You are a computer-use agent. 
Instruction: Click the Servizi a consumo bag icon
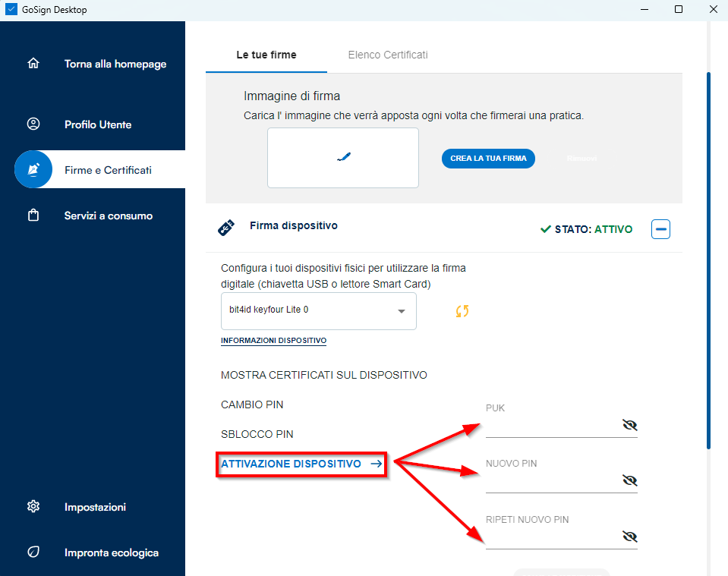click(x=33, y=216)
